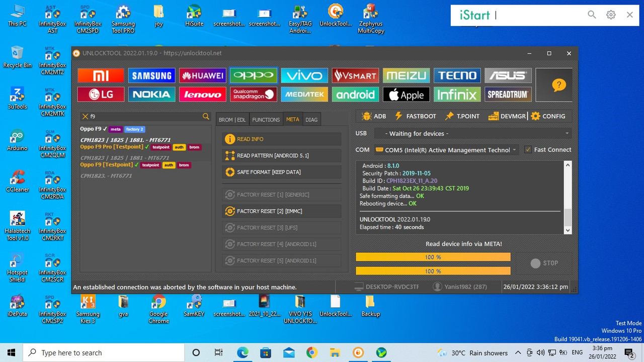
Task: Click the model search input field
Action: 145,116
